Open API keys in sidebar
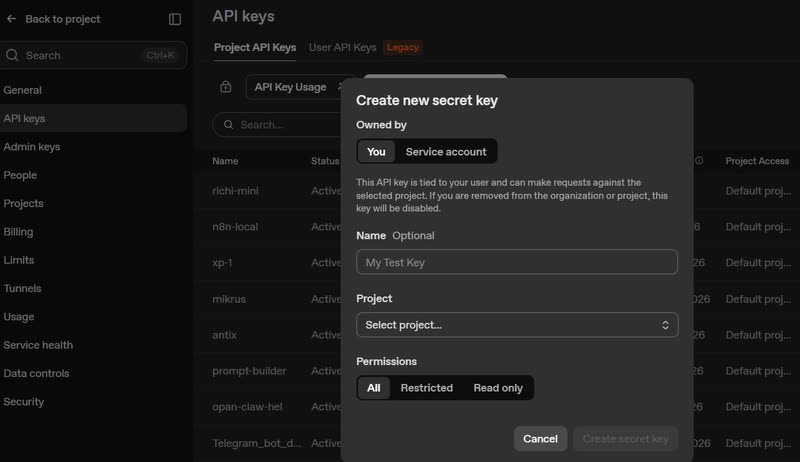 coord(93,118)
